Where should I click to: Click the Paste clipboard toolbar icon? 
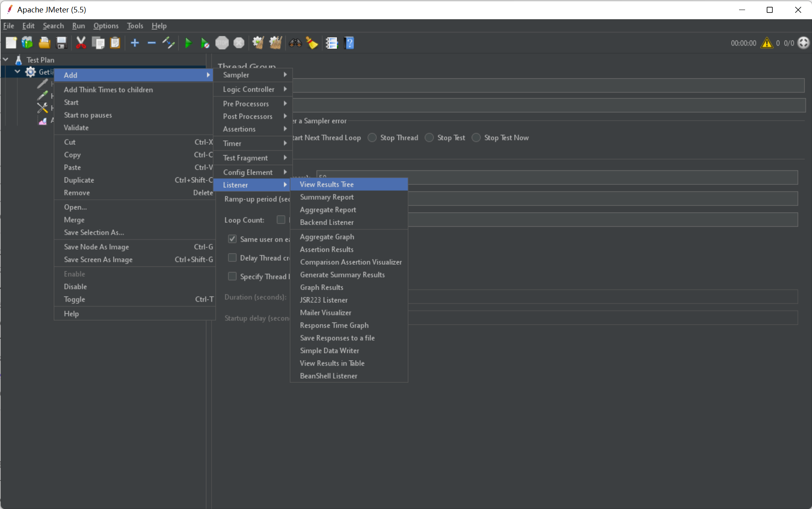point(115,43)
